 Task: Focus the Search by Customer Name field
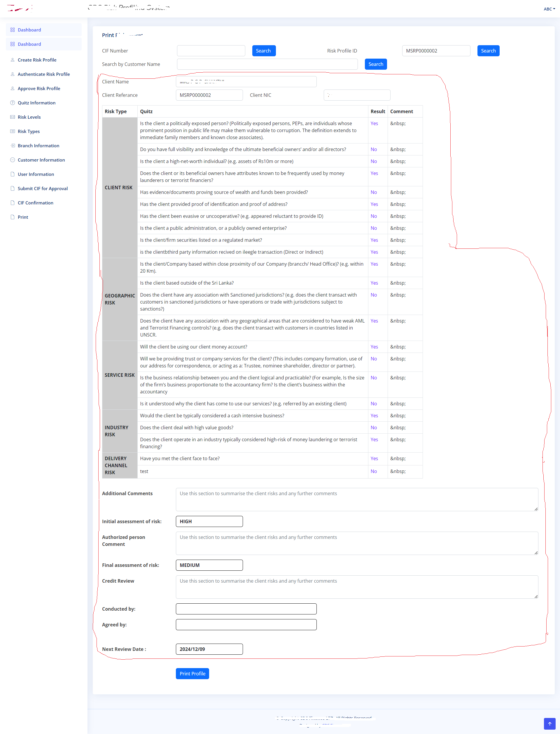(267, 64)
